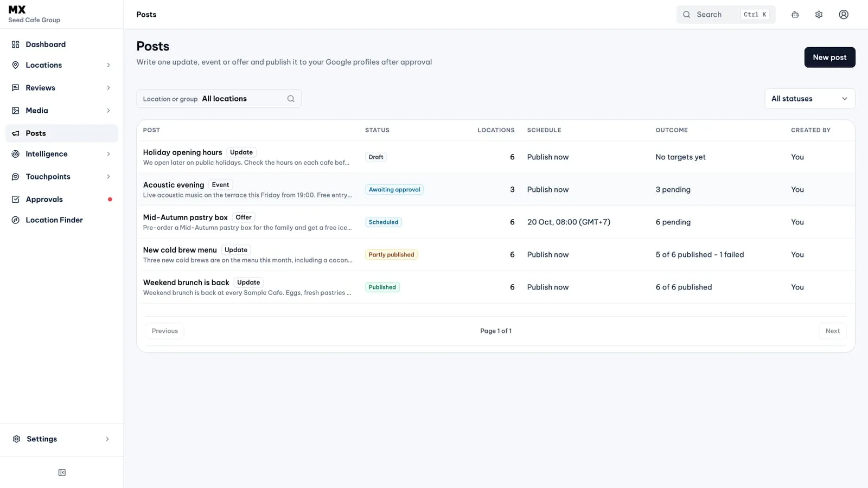
Task: Open Approvals from the sidebar
Action: coord(62,200)
